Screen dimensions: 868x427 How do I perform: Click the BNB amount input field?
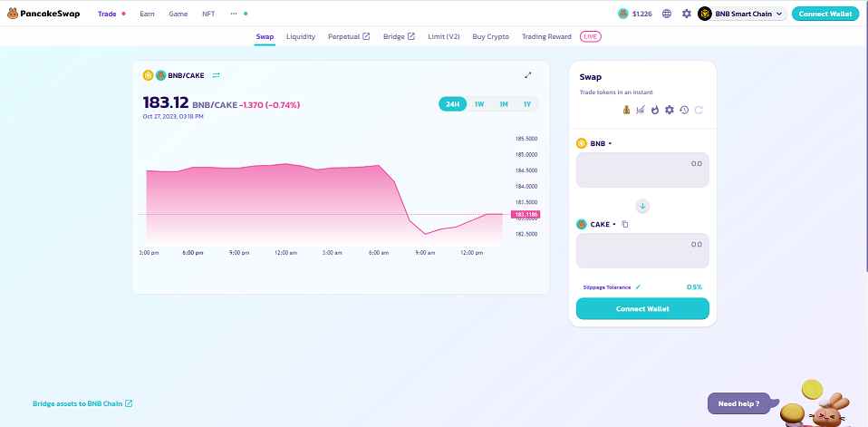[642, 170]
